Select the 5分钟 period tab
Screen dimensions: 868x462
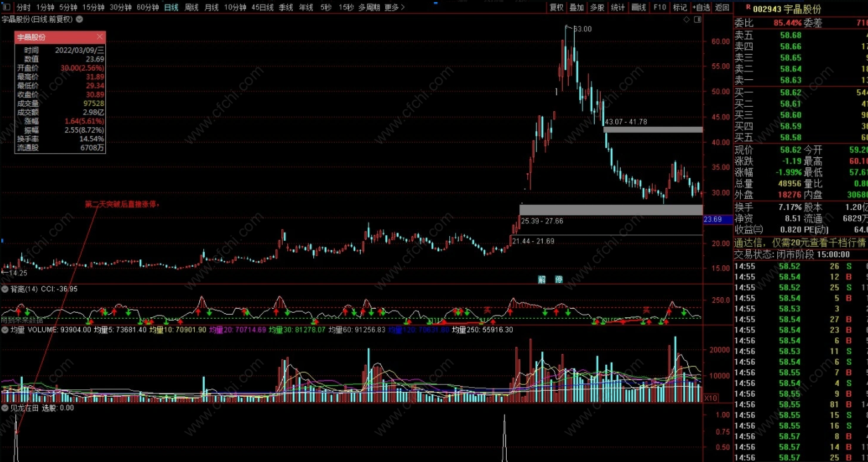coord(68,7)
